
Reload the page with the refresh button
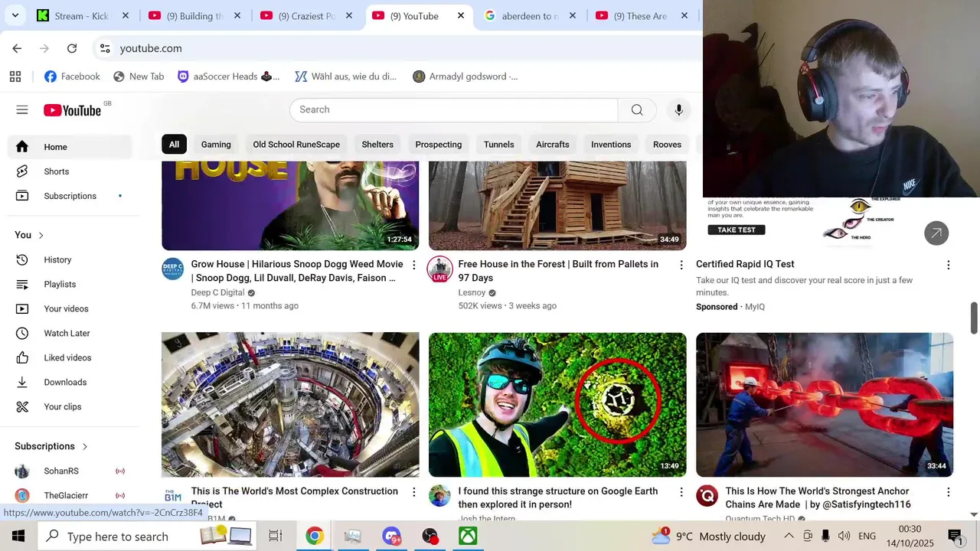point(72,48)
